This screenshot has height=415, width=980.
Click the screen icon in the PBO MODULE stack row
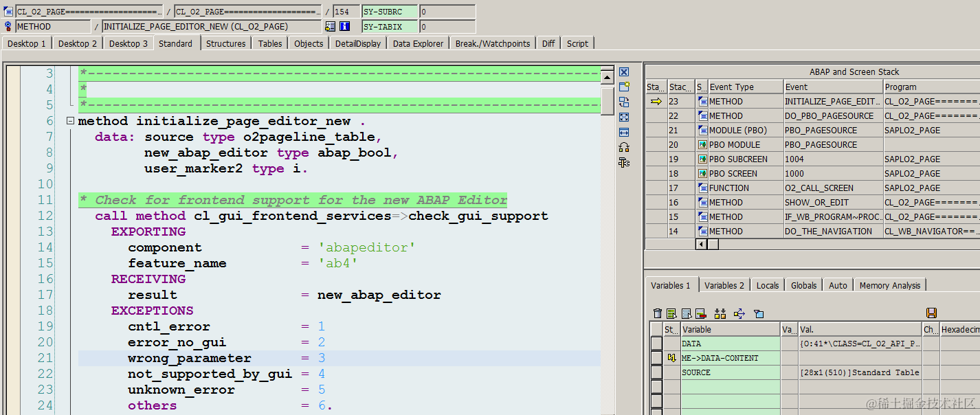point(702,144)
